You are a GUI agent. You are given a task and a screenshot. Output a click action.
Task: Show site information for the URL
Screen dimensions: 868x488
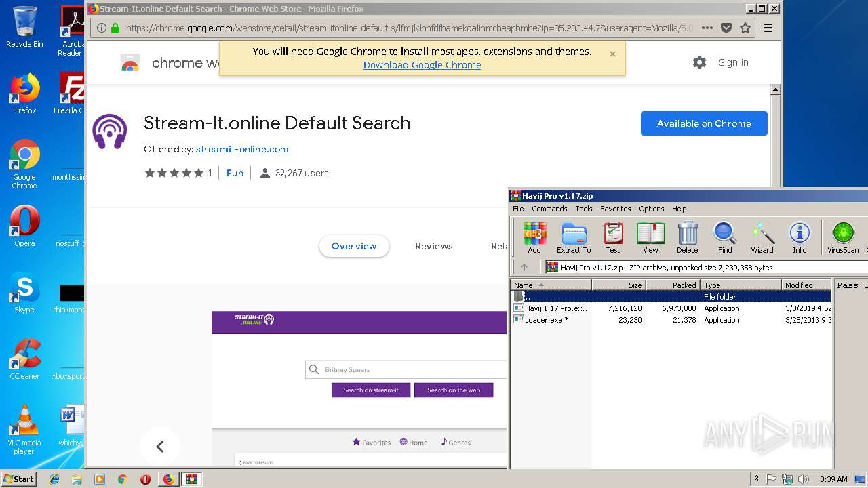[102, 28]
